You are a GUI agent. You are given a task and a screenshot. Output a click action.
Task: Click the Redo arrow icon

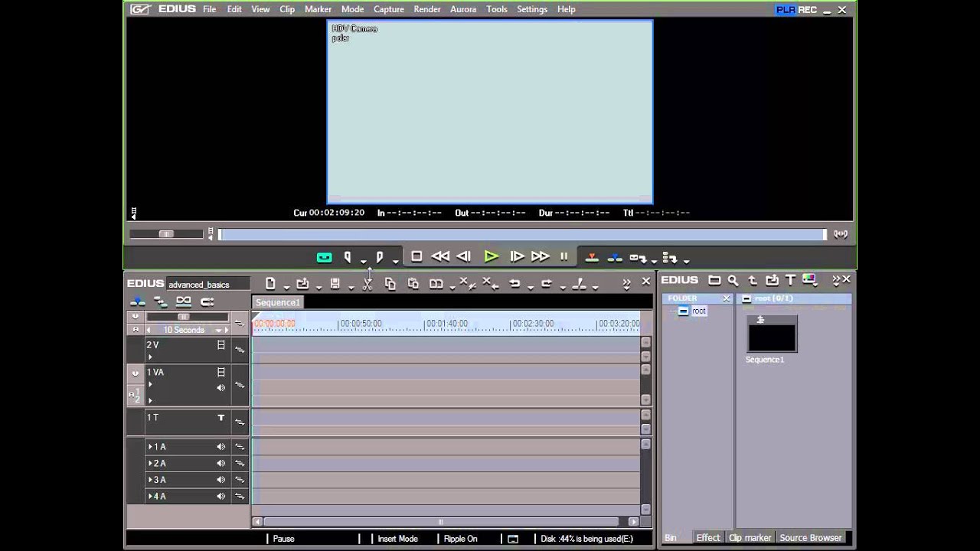point(547,284)
